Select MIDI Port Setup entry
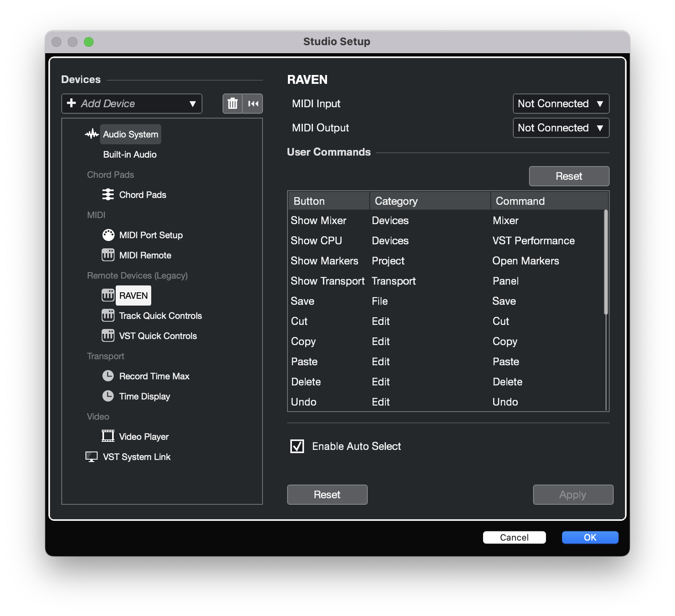 (151, 235)
